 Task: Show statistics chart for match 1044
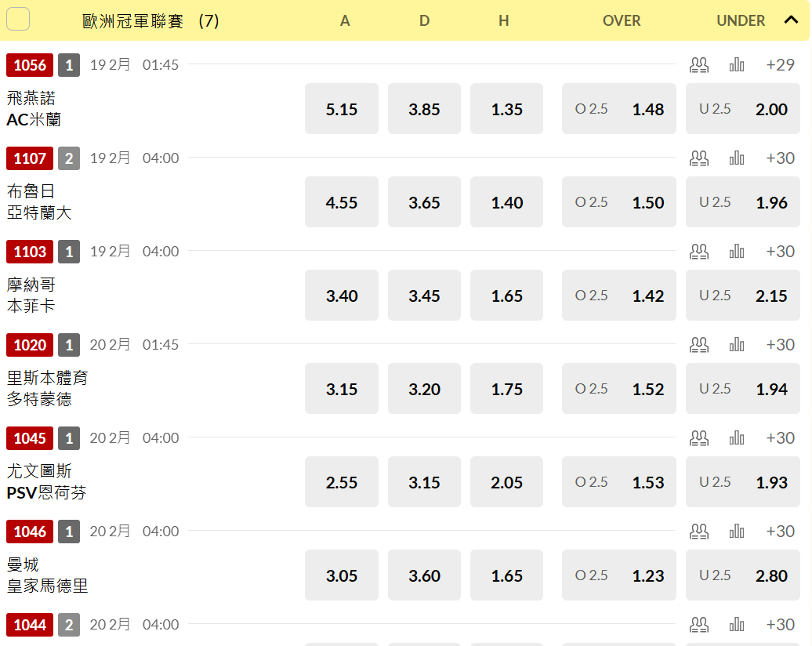pos(737,625)
